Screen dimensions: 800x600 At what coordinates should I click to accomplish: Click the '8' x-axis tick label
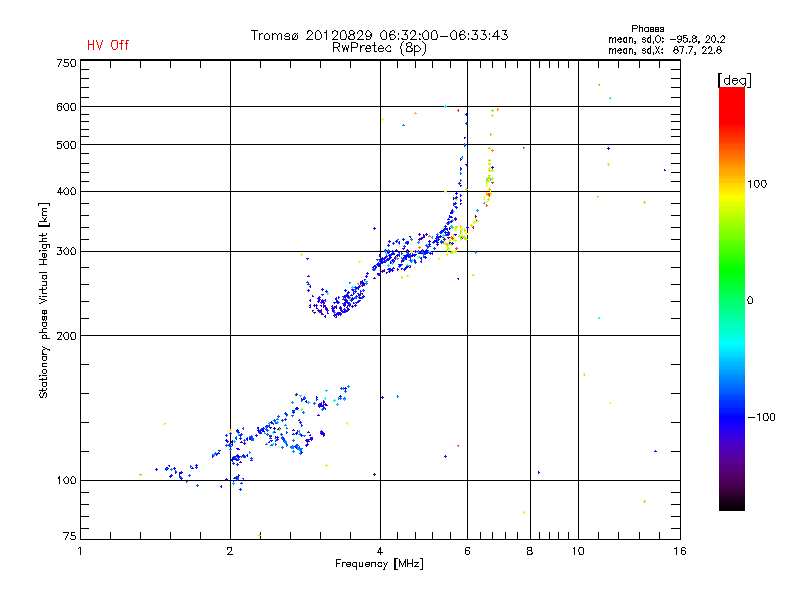[x=530, y=551]
